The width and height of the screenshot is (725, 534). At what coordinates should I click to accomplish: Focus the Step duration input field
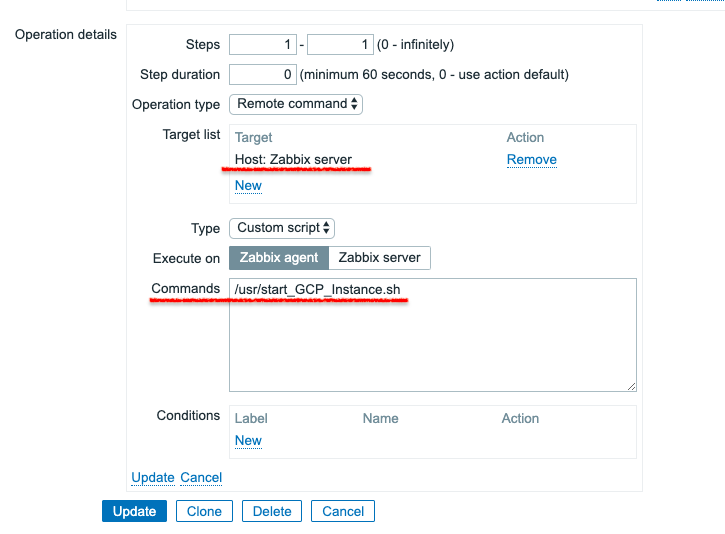[263, 74]
